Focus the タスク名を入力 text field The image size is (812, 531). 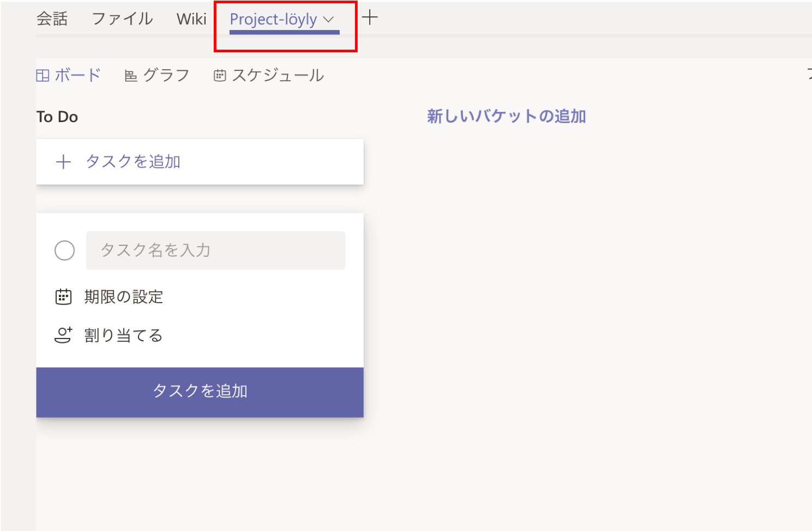click(215, 250)
